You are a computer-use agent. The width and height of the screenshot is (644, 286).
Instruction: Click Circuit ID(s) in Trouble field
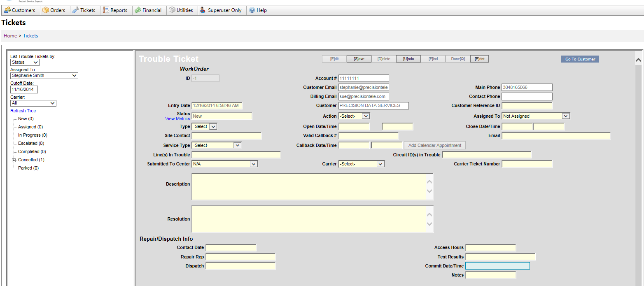pyautogui.click(x=487, y=155)
